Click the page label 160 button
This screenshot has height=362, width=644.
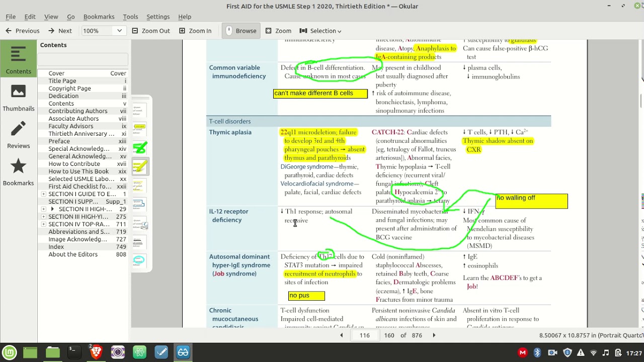(x=389, y=335)
